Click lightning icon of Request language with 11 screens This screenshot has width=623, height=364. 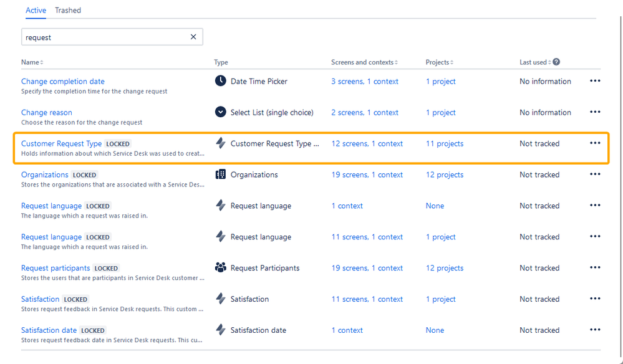tap(221, 237)
